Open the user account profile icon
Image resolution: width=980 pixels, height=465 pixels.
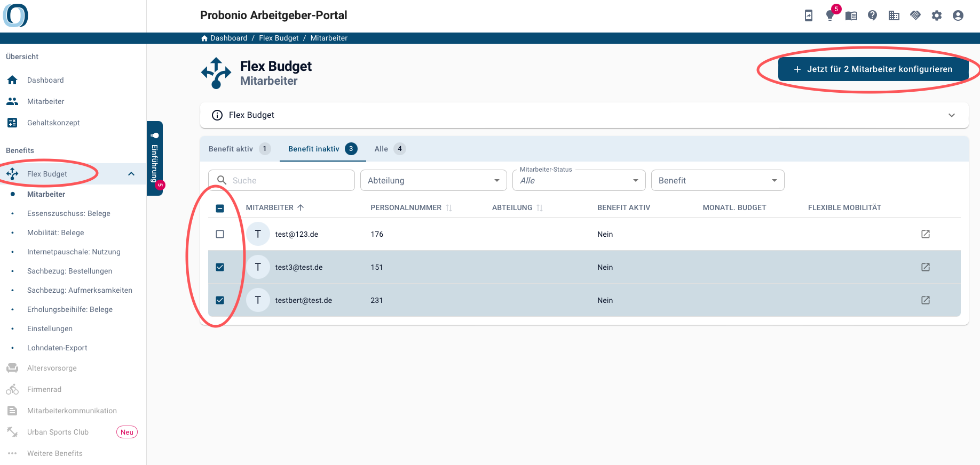(x=958, y=15)
